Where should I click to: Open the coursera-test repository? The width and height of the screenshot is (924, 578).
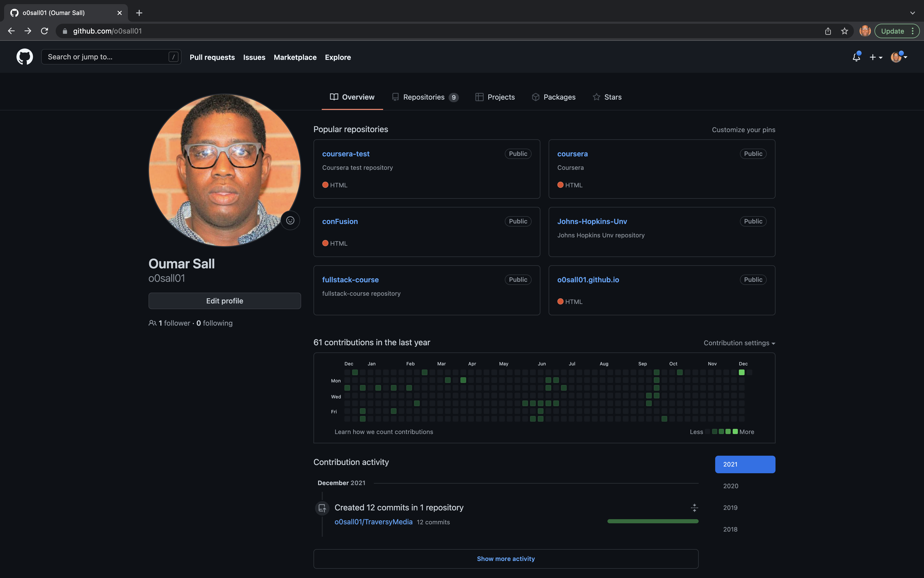coord(345,154)
